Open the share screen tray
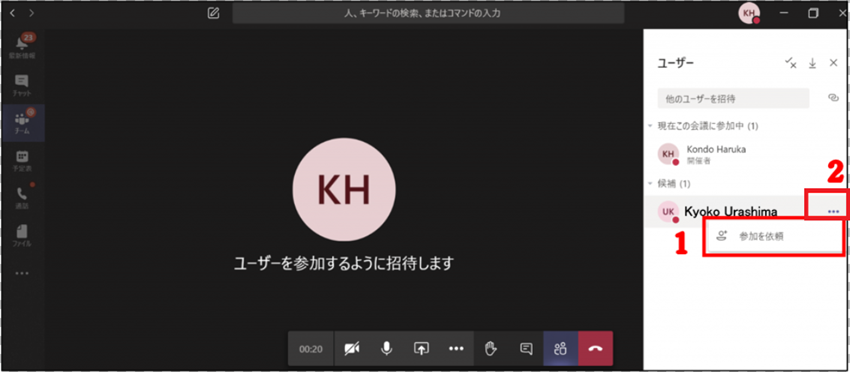This screenshot has width=850, height=372. tap(421, 349)
